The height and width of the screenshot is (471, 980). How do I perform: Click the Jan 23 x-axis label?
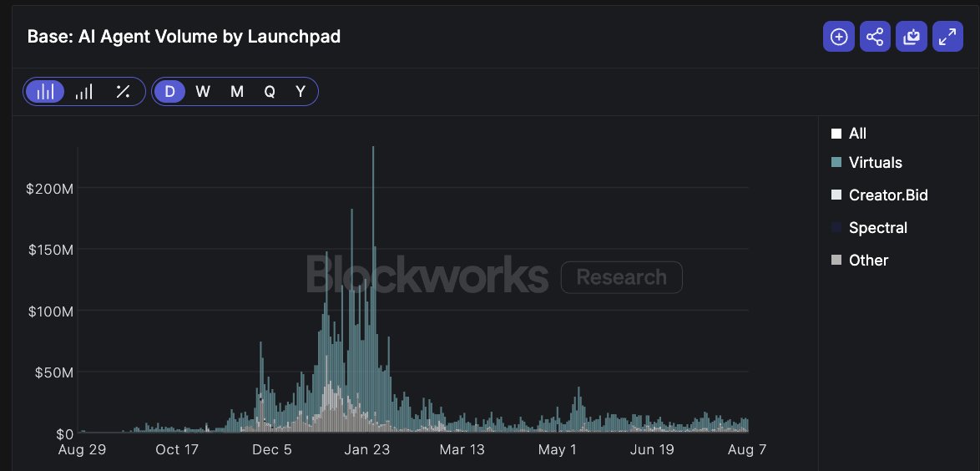pyautogui.click(x=368, y=450)
